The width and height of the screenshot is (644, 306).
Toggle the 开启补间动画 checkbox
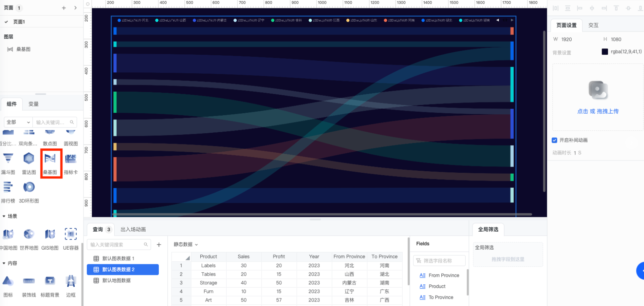coord(554,140)
